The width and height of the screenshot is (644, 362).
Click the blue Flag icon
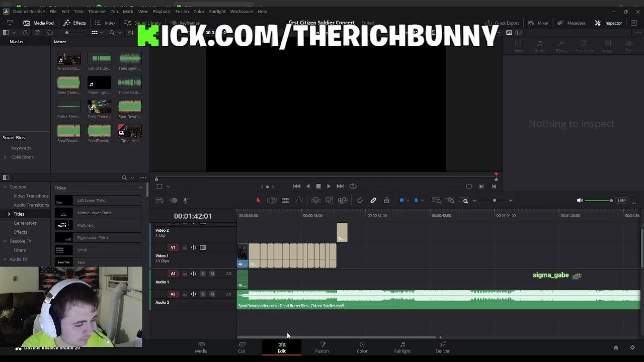[401, 201]
